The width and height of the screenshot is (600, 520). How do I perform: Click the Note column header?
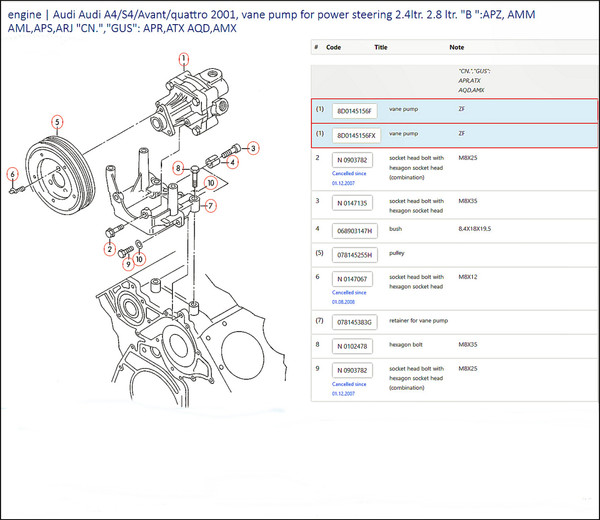(457, 47)
